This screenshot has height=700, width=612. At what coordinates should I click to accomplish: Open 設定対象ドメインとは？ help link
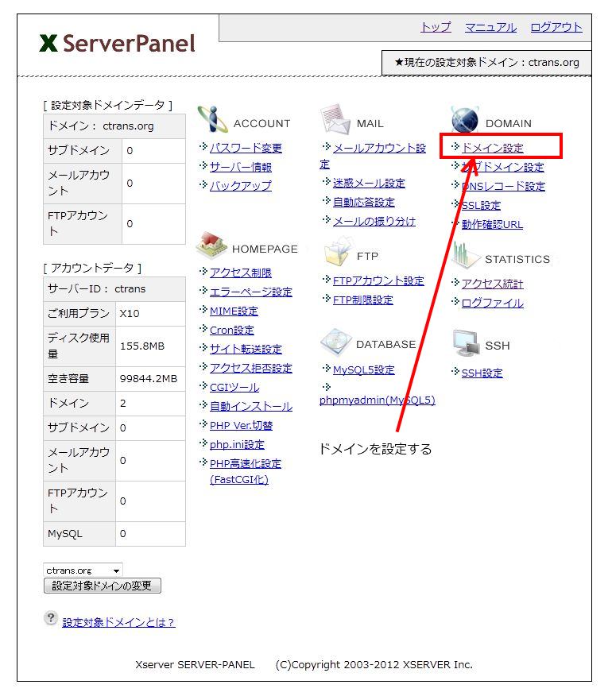coord(119,622)
